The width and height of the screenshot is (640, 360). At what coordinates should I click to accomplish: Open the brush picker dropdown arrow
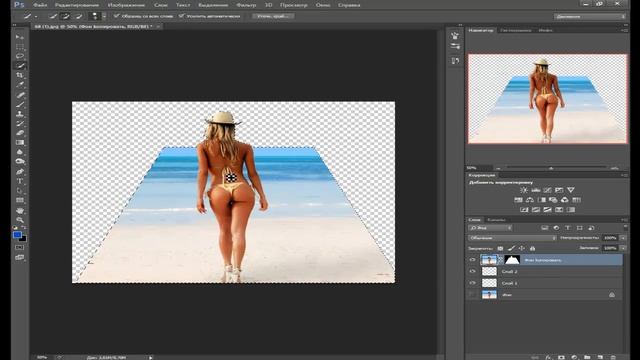pos(104,16)
